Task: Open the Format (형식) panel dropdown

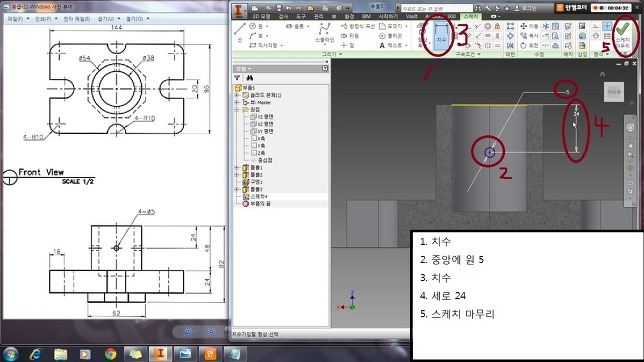Action: tap(601, 54)
